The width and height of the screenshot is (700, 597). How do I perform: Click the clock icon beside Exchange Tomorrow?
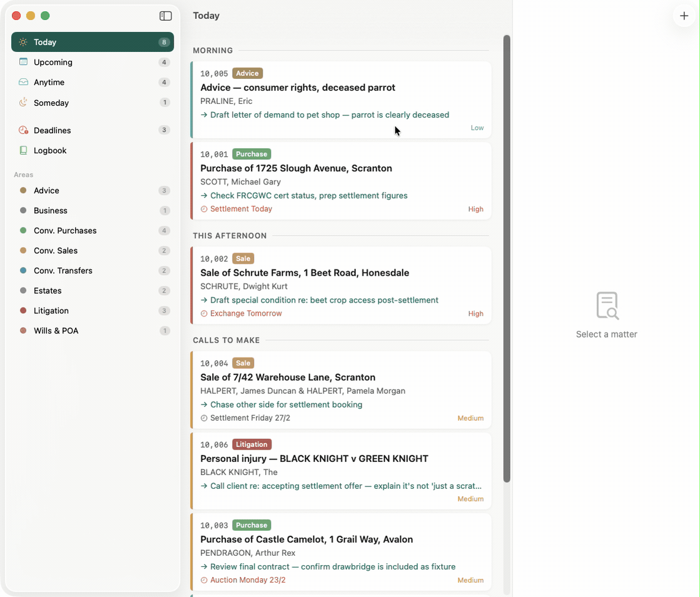click(x=204, y=313)
